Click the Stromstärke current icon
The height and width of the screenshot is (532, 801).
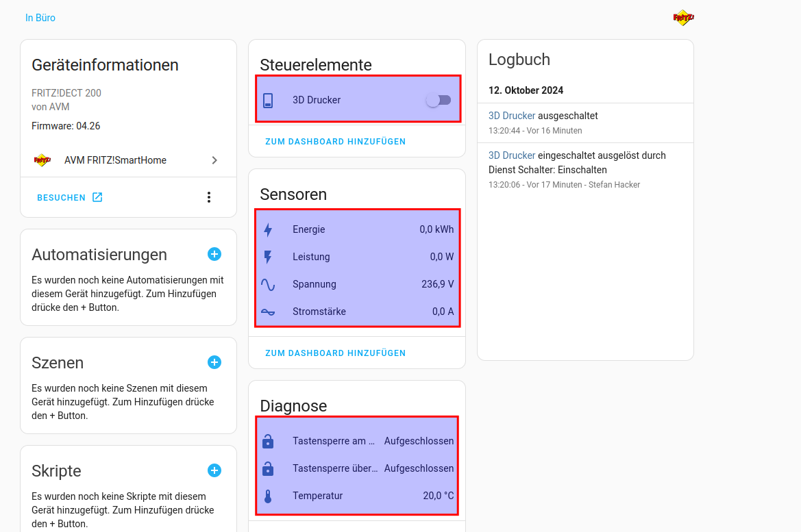tap(268, 312)
